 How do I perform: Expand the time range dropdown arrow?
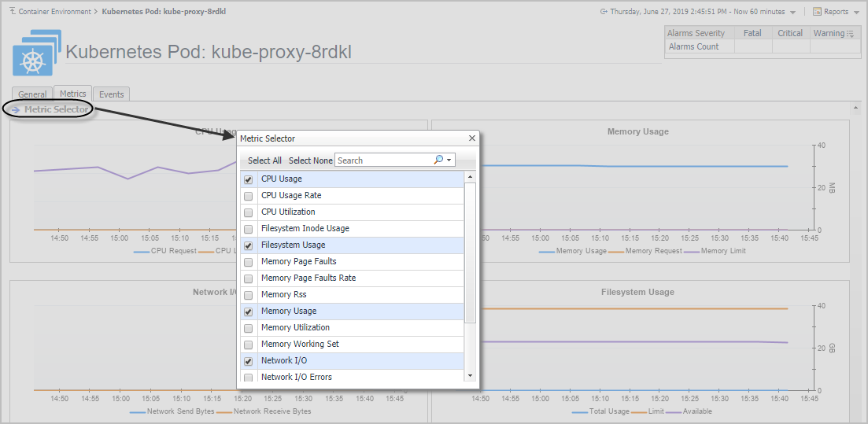click(x=792, y=13)
